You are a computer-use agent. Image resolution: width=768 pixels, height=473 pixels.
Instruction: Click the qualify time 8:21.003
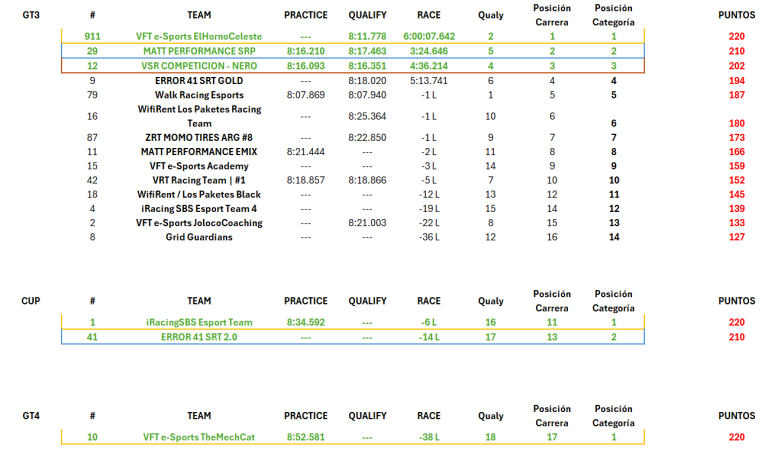click(x=367, y=222)
